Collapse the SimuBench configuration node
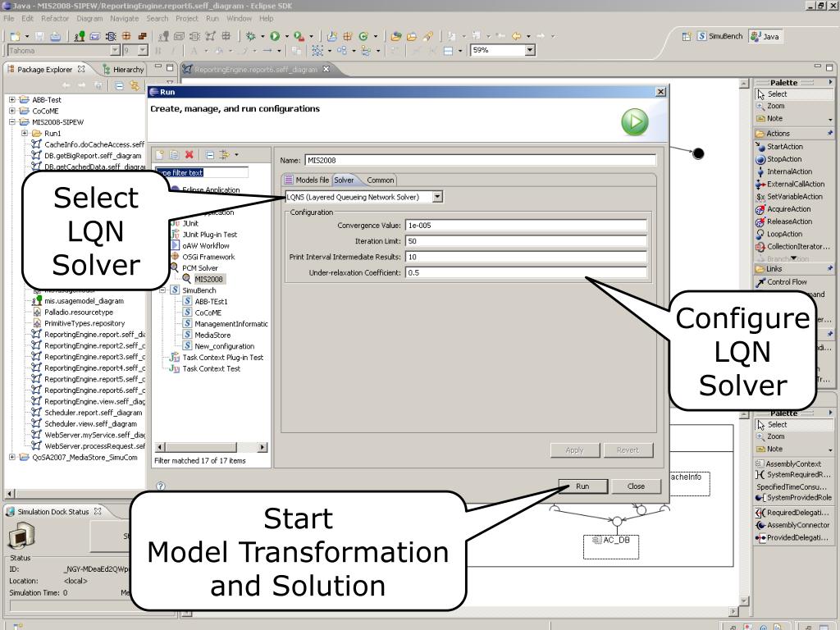The width and height of the screenshot is (840, 630). tap(162, 290)
